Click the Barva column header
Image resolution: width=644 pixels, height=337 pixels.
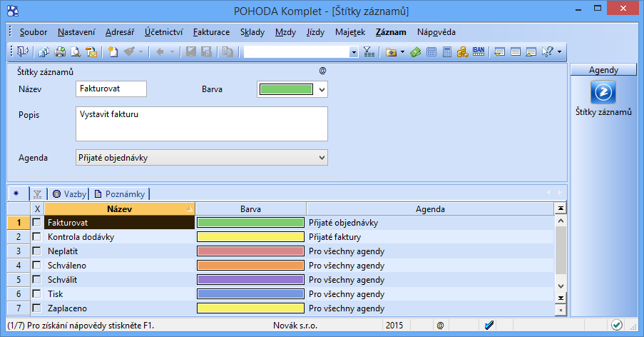click(250, 208)
